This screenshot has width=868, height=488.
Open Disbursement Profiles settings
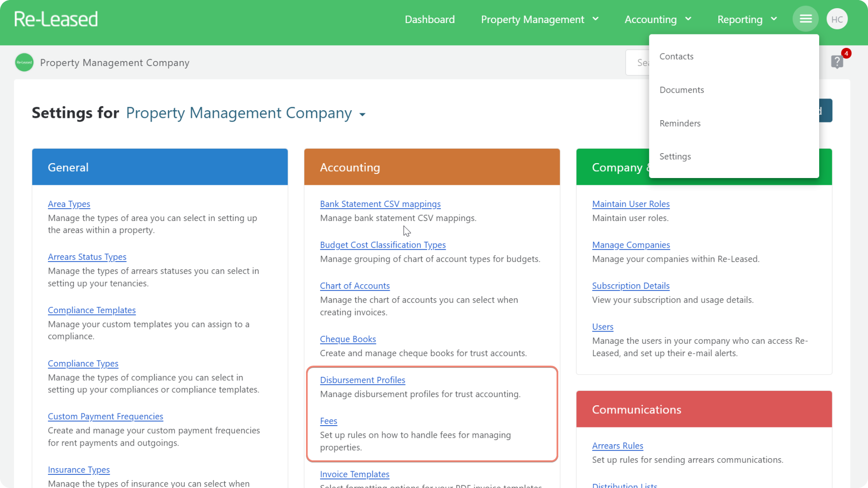tap(363, 380)
